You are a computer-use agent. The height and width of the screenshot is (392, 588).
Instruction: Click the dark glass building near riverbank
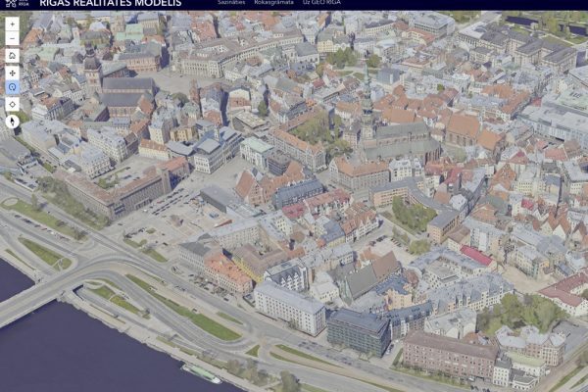point(359,332)
